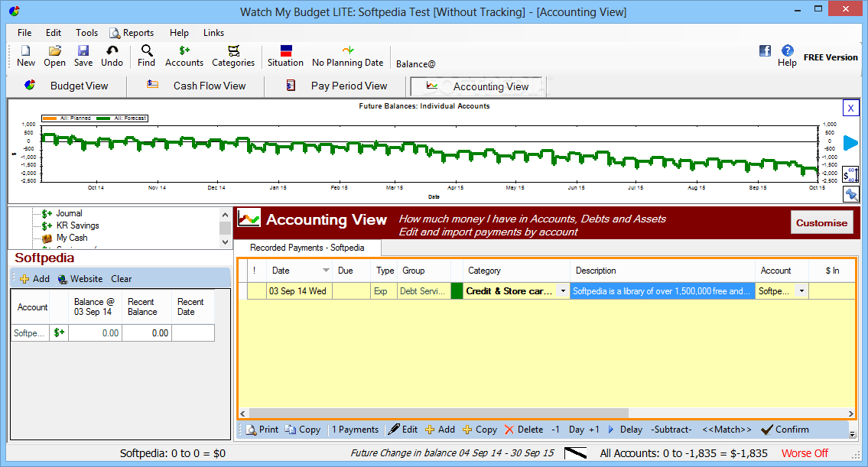Open a budget file via Open icon
This screenshot has height=467, width=868.
(54, 56)
